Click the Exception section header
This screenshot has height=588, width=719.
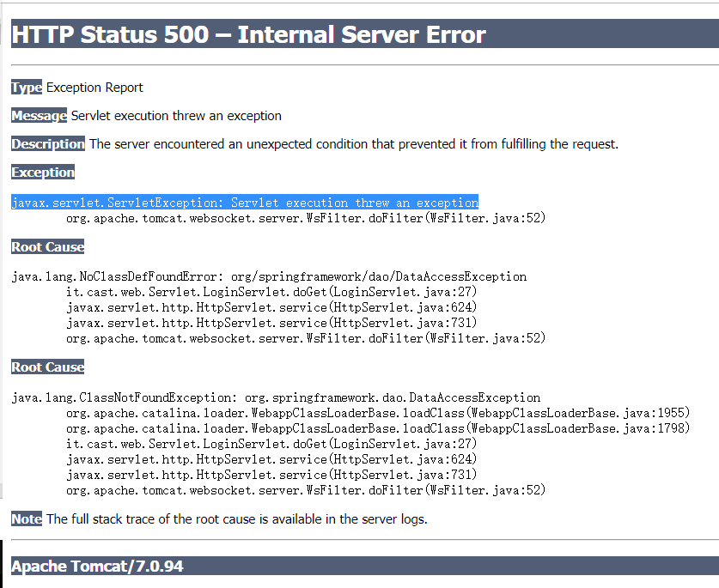click(42, 172)
